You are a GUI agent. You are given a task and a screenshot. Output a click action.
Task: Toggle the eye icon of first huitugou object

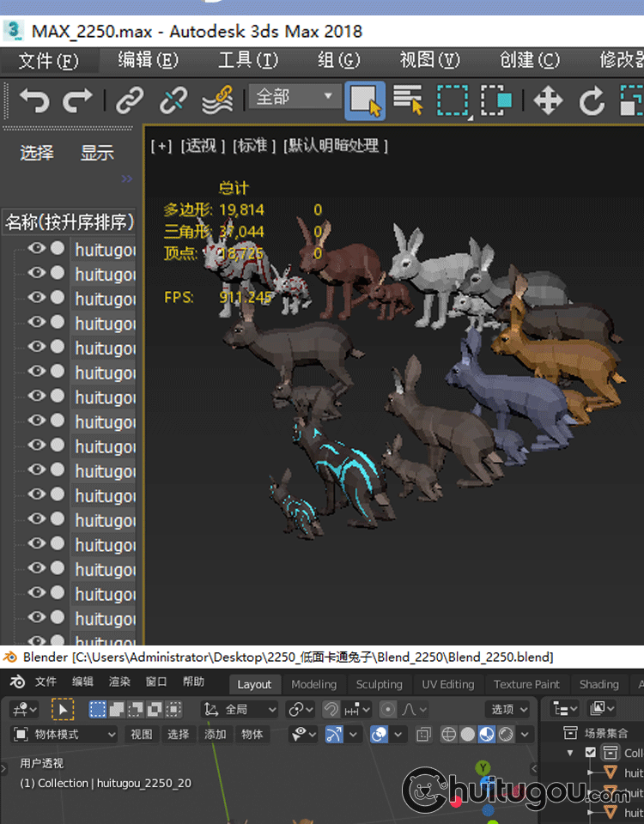click(36, 249)
